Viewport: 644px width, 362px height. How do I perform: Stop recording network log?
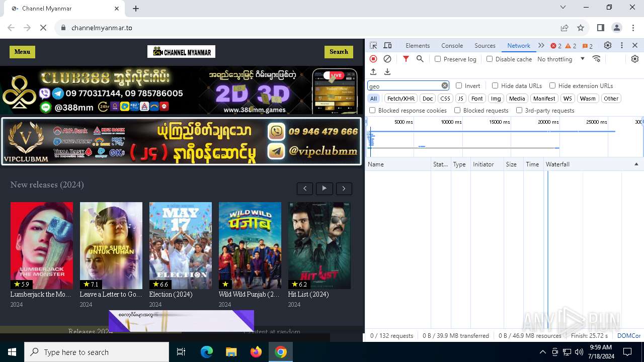point(373,59)
